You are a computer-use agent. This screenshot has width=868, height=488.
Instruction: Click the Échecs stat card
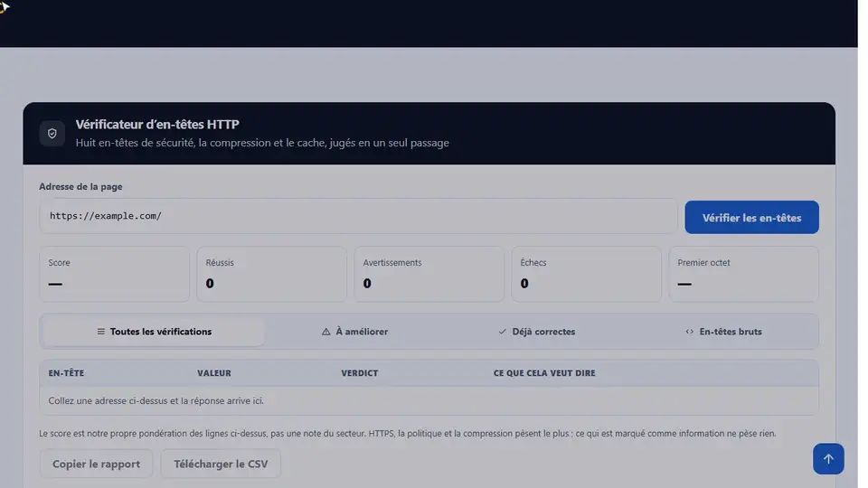point(586,274)
